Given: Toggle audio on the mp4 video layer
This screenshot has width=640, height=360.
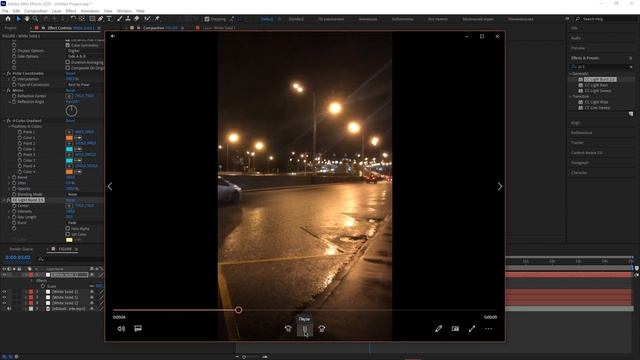Looking at the screenshot, I should tap(9, 309).
